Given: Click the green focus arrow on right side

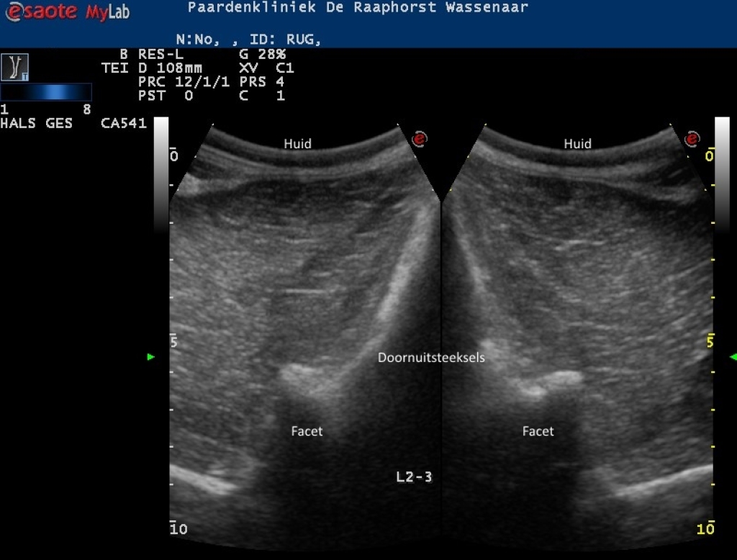Looking at the screenshot, I should (x=732, y=356).
